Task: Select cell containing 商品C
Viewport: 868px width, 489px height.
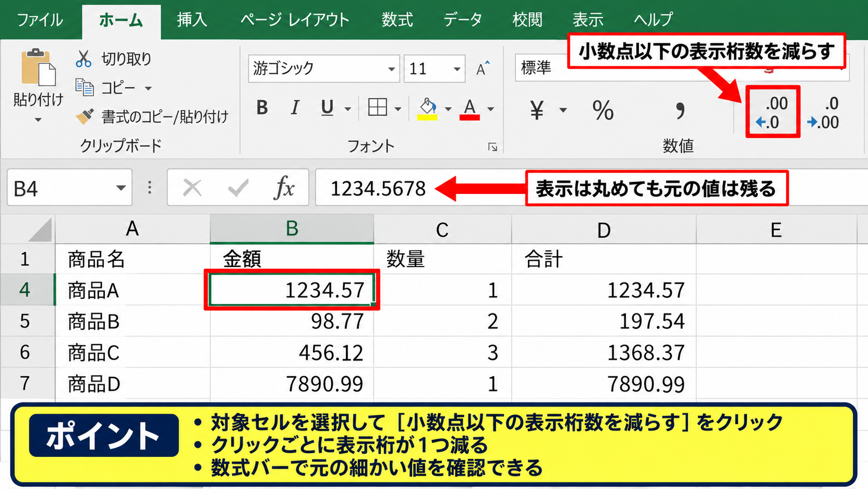Action: (132, 352)
